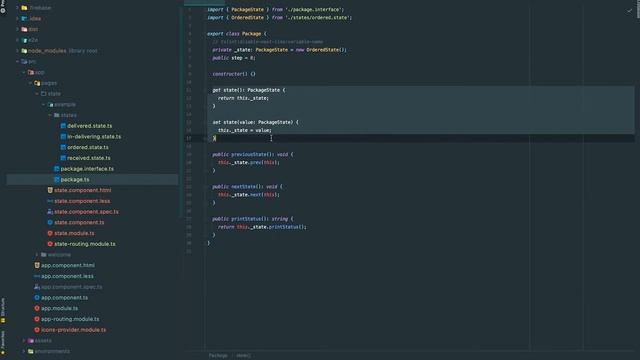Click the module icon of icons-provider.module.ts
640x360 pixels.
click(37, 330)
